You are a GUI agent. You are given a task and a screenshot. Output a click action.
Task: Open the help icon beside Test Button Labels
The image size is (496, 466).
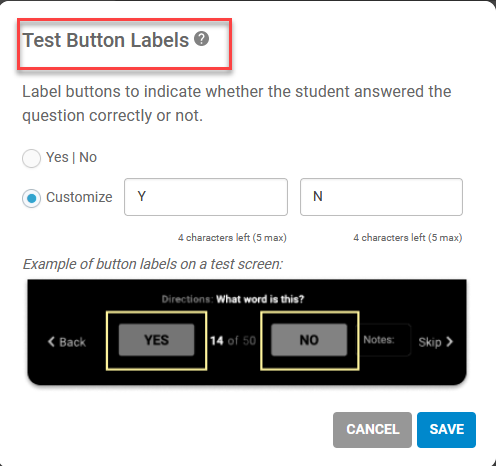coord(202,39)
